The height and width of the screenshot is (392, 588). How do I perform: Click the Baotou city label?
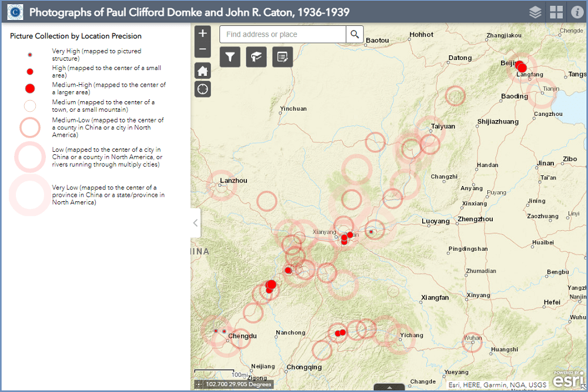377,40
